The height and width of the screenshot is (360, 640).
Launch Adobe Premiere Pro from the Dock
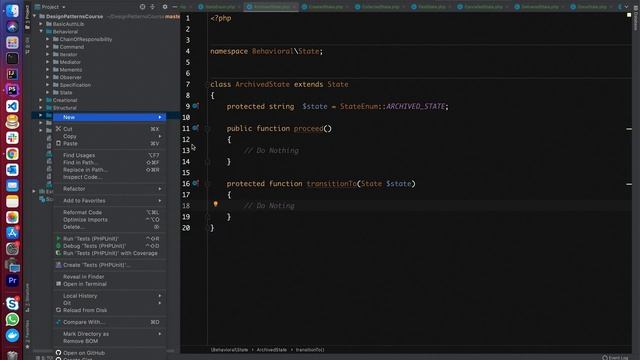point(12,281)
